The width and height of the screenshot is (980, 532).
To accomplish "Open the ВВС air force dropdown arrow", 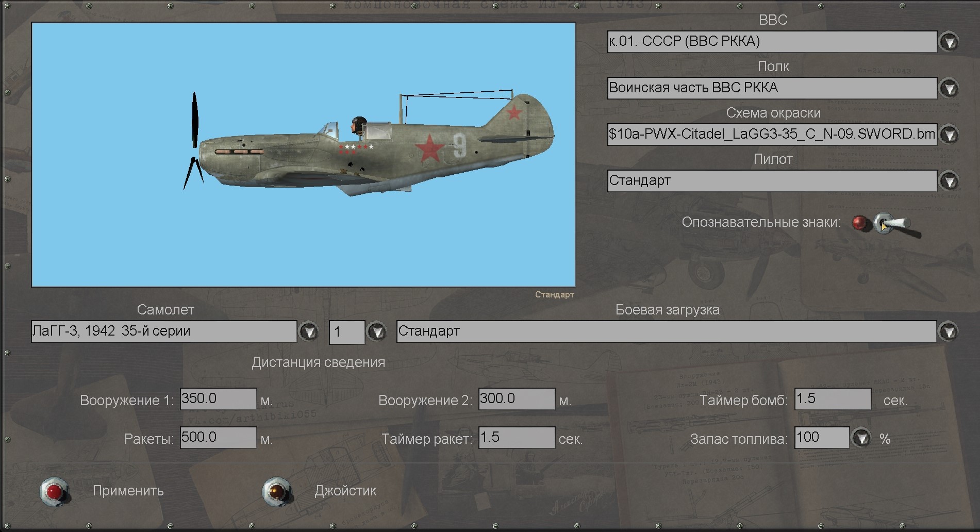I will click(x=949, y=42).
